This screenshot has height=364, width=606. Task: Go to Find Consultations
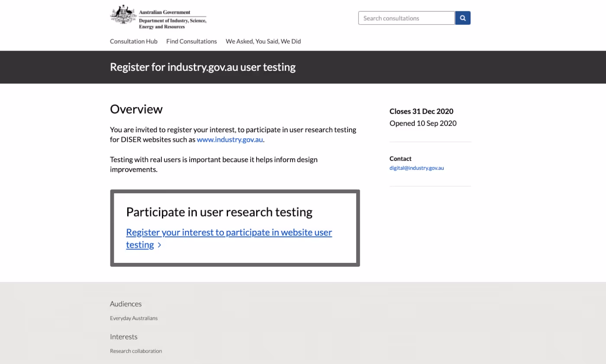[192, 42]
